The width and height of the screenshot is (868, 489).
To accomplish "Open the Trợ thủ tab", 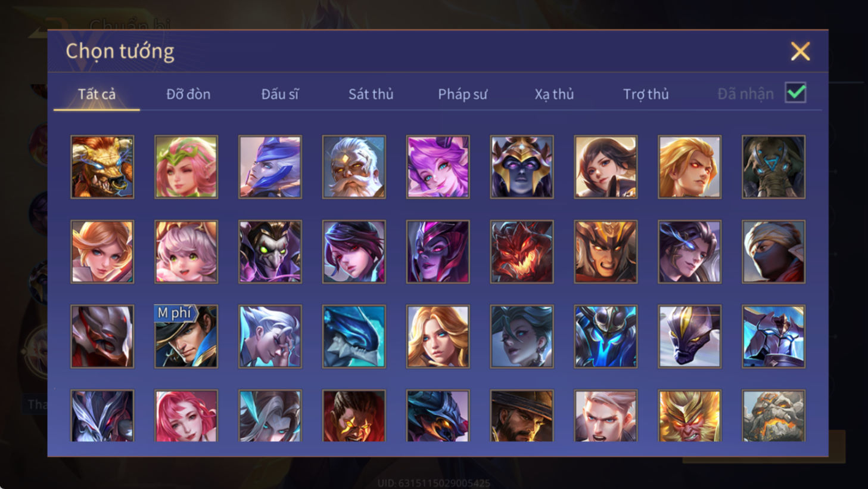I will click(x=646, y=94).
